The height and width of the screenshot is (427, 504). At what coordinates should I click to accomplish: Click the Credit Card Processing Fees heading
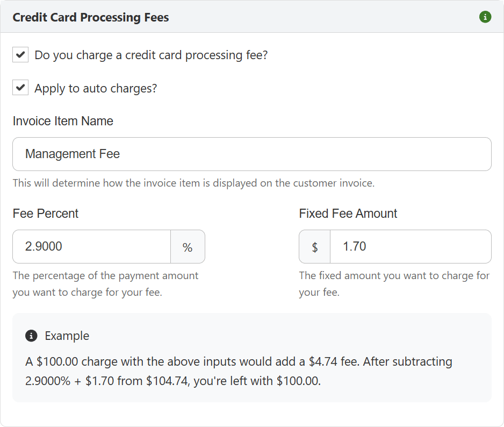91,17
